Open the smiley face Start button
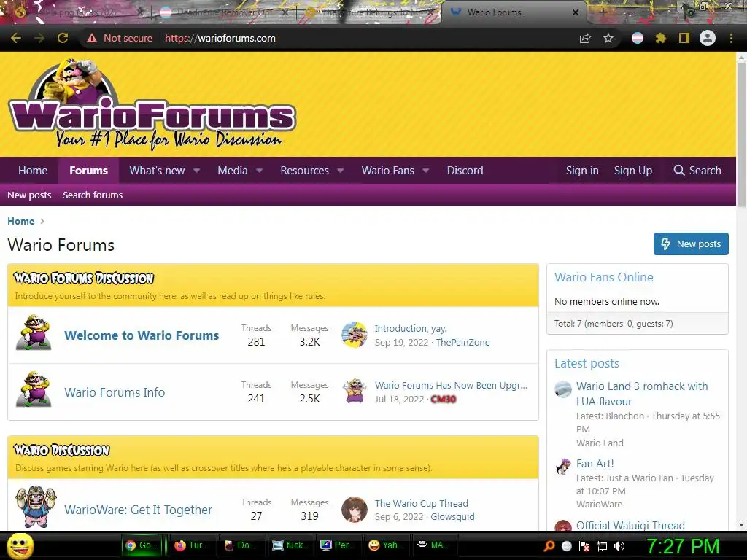The image size is (747, 560). (20, 546)
